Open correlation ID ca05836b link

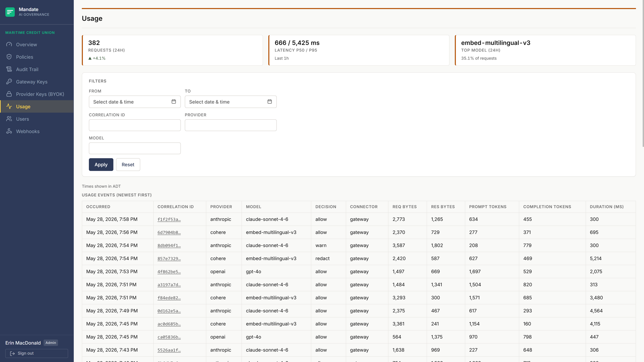(x=169, y=337)
